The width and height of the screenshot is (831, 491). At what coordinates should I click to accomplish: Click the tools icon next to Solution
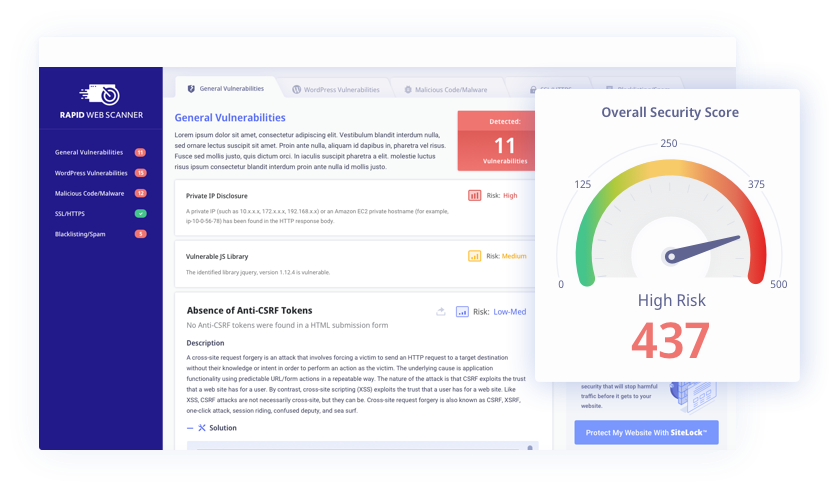[x=203, y=428]
